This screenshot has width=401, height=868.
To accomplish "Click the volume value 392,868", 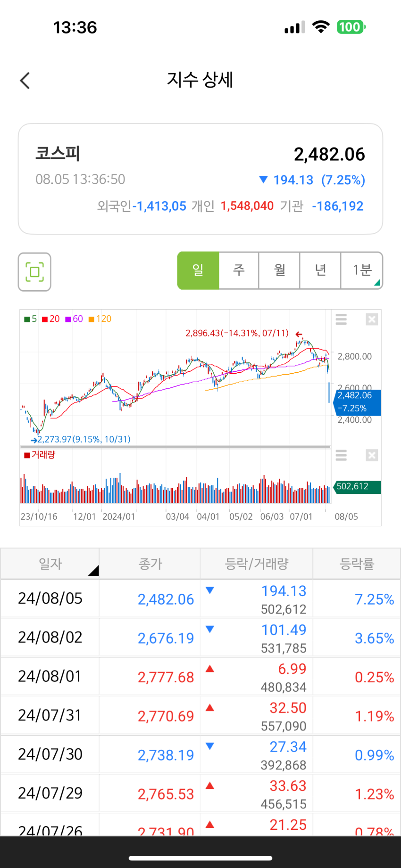I will tap(284, 765).
